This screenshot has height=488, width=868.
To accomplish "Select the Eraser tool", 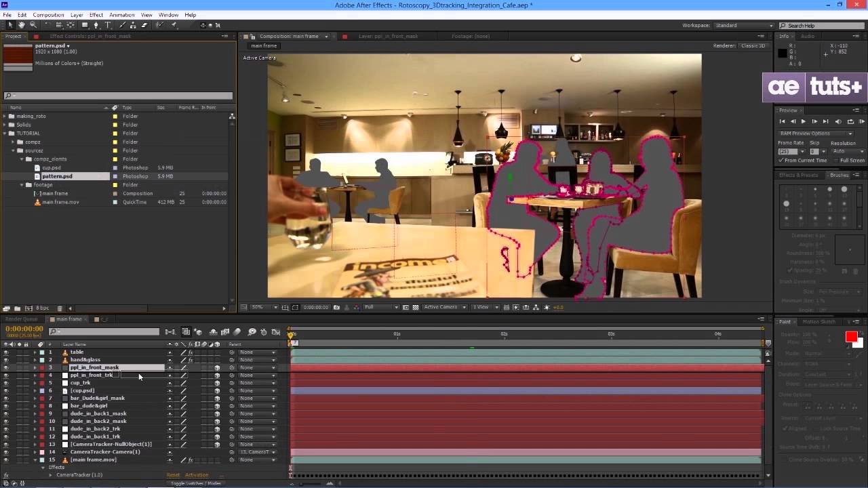I will point(144,25).
